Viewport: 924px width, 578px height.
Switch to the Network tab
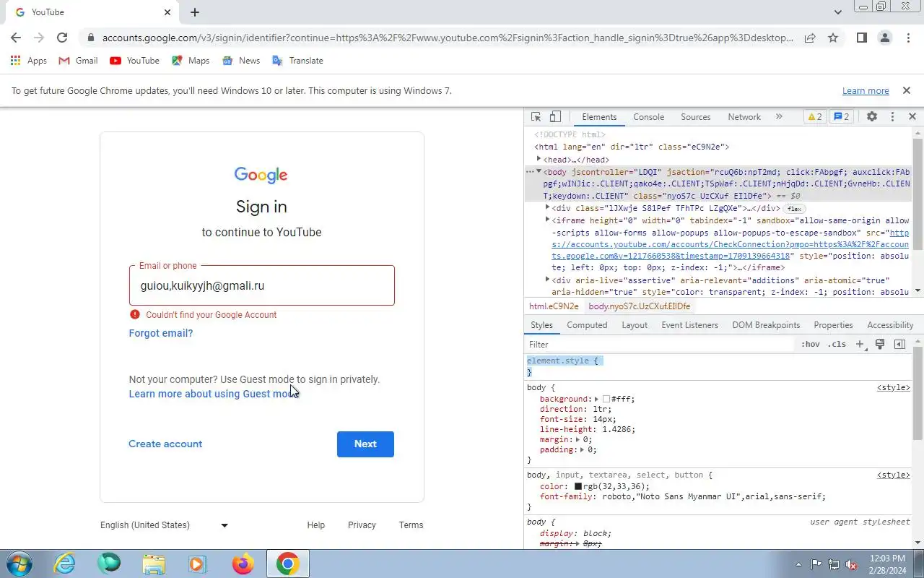(x=744, y=117)
